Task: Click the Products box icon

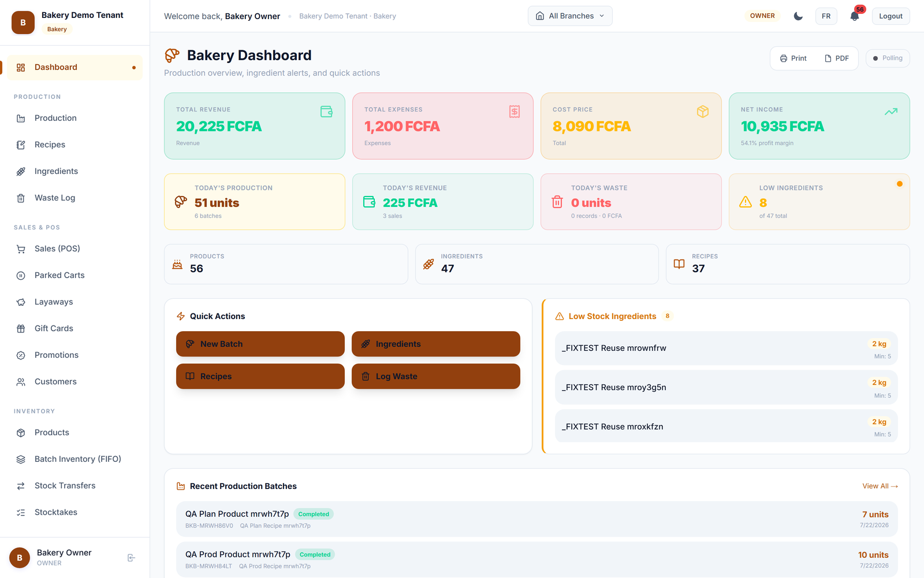Action: pos(21,433)
